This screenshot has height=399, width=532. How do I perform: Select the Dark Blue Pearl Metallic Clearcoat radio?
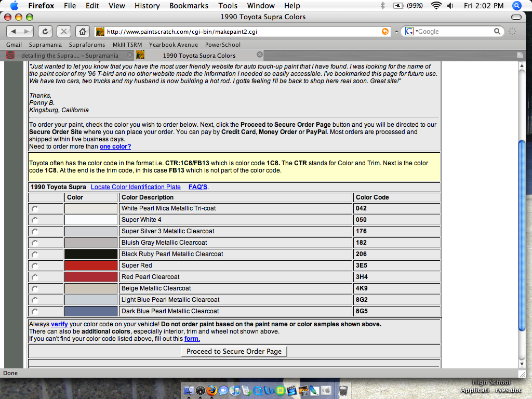click(35, 312)
